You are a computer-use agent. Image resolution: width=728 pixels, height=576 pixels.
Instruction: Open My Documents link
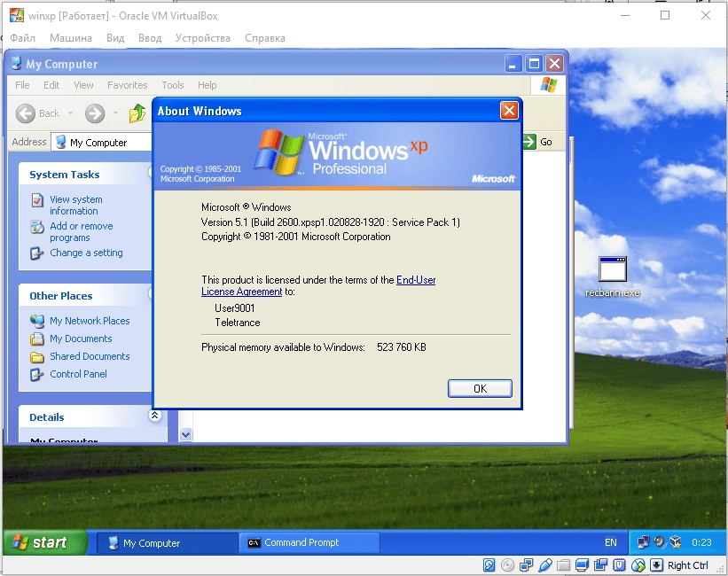coord(81,339)
